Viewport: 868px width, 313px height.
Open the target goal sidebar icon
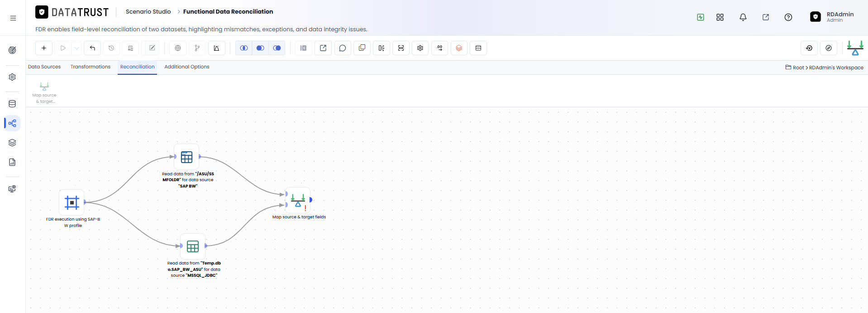pos(12,50)
